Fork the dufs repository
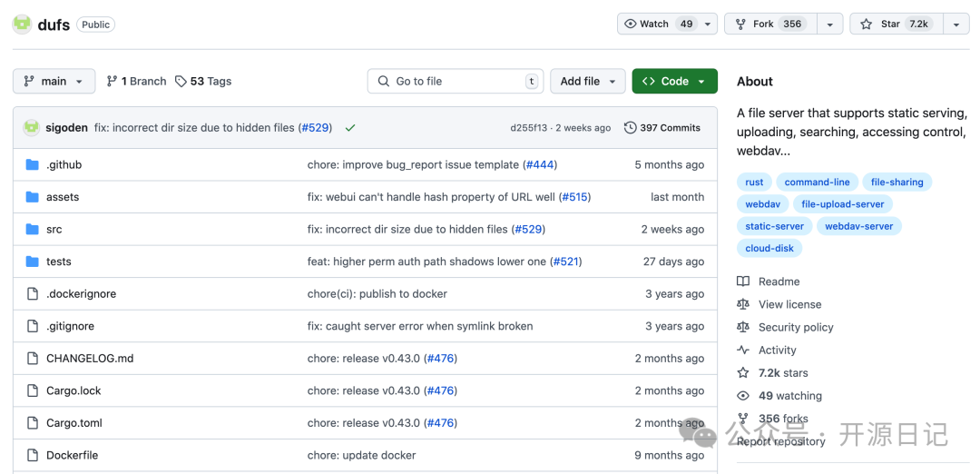980x474 pixels. tap(769, 25)
